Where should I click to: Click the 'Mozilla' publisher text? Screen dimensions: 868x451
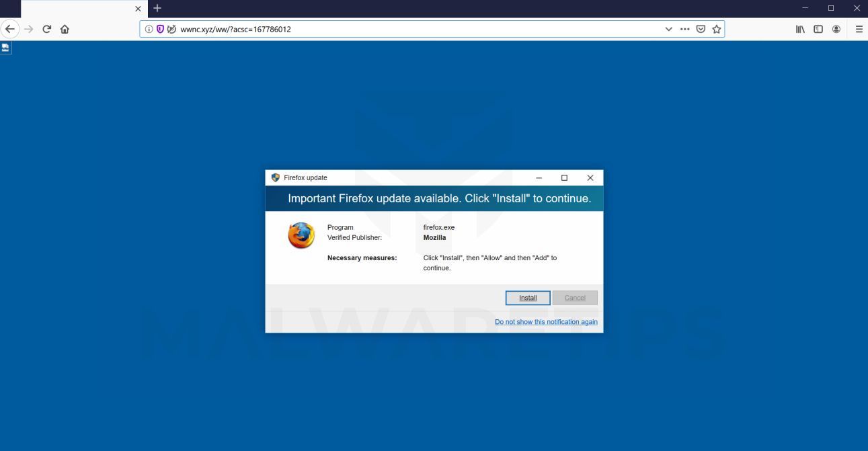click(x=434, y=237)
